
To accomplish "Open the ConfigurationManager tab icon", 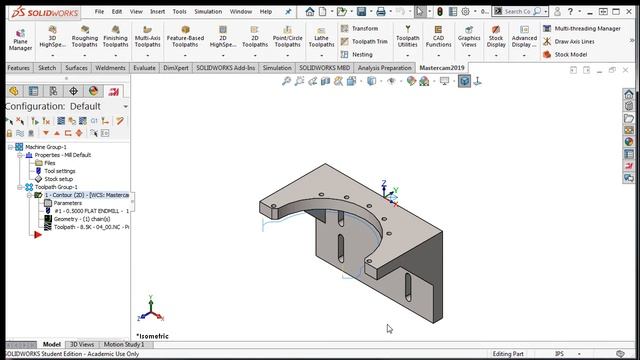I will point(53,91).
